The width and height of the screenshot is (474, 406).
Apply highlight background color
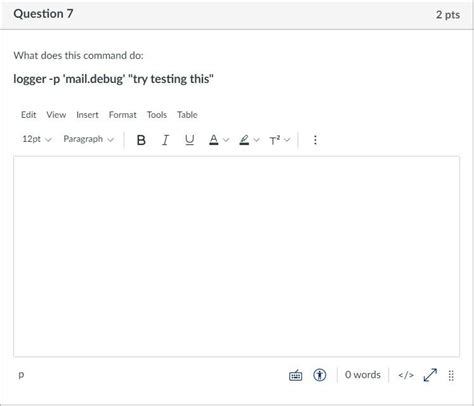[244, 140]
